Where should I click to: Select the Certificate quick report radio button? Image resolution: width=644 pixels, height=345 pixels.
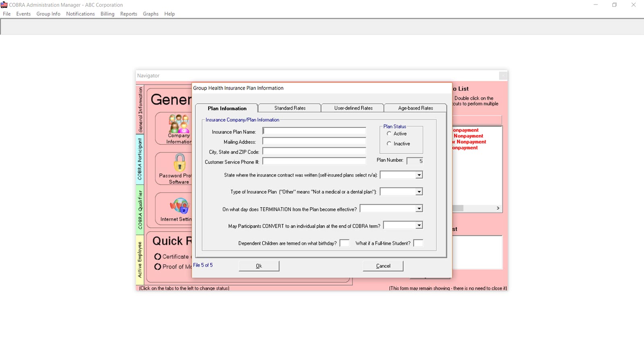[x=158, y=257]
